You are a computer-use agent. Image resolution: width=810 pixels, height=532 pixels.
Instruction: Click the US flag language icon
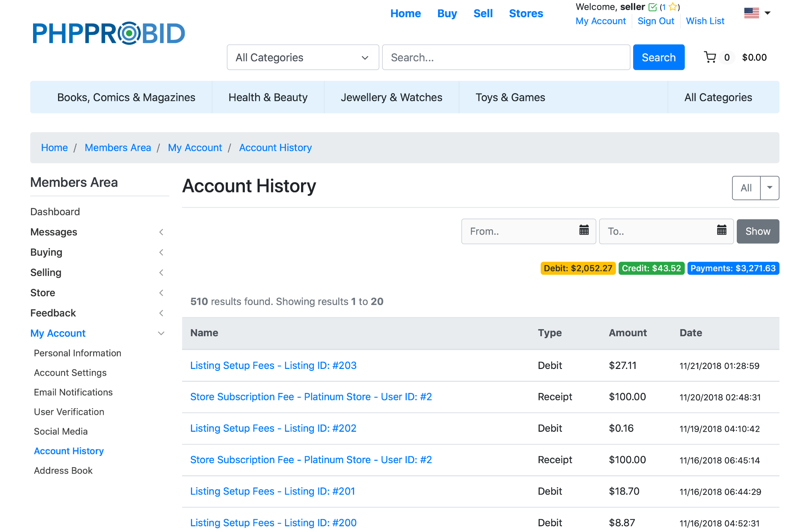pos(751,13)
